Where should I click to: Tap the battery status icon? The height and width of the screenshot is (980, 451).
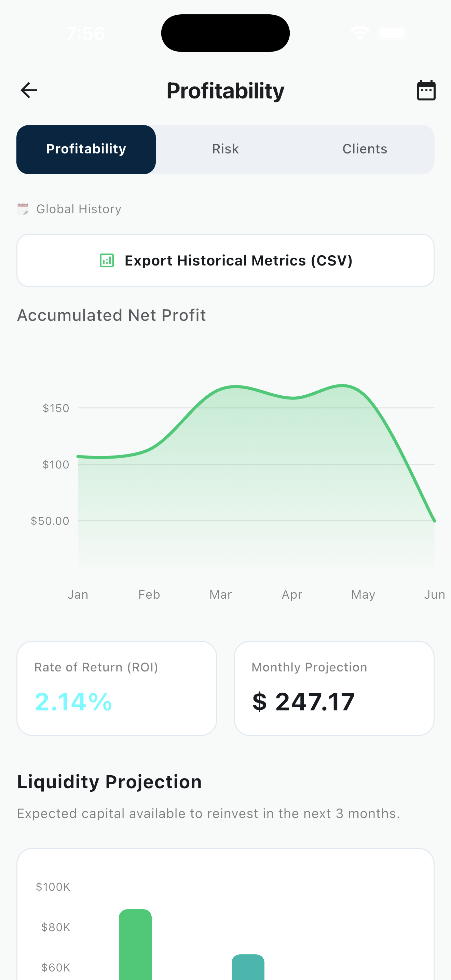[x=393, y=33]
